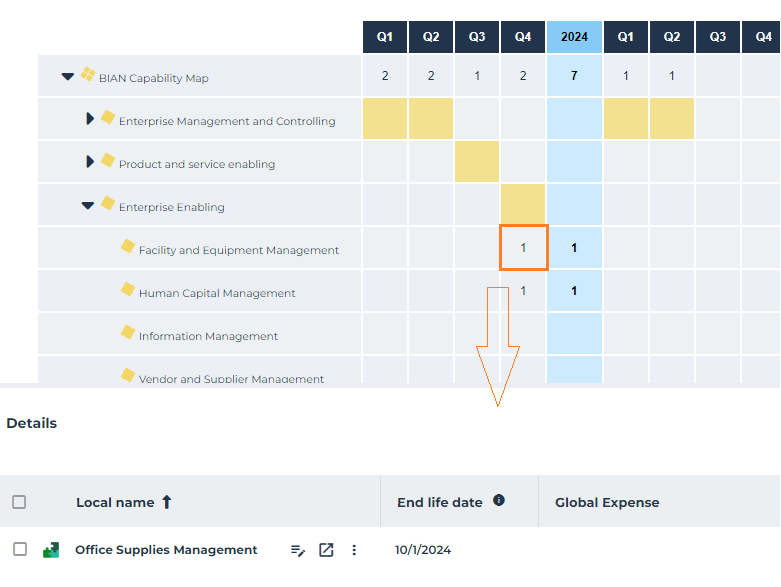Click the highlighted Q4 cell for Facility and Equipment Management

point(523,248)
